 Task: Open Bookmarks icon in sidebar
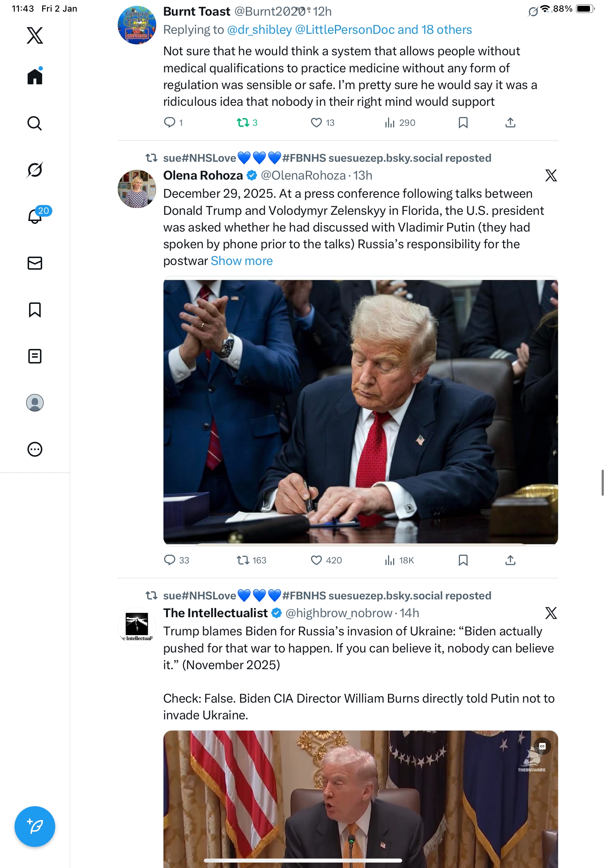point(35,310)
